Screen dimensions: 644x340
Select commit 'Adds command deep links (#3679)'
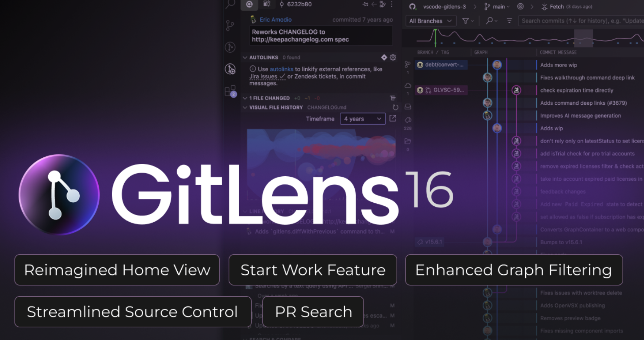583,103
